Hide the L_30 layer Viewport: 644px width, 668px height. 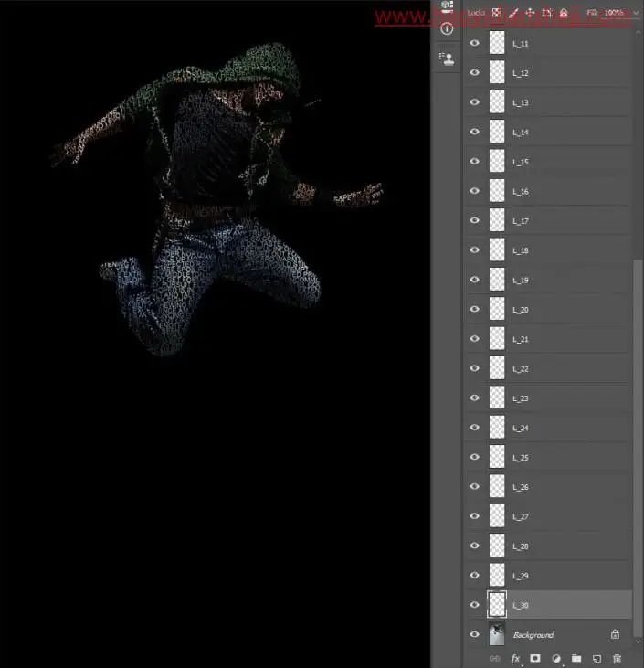(x=474, y=605)
